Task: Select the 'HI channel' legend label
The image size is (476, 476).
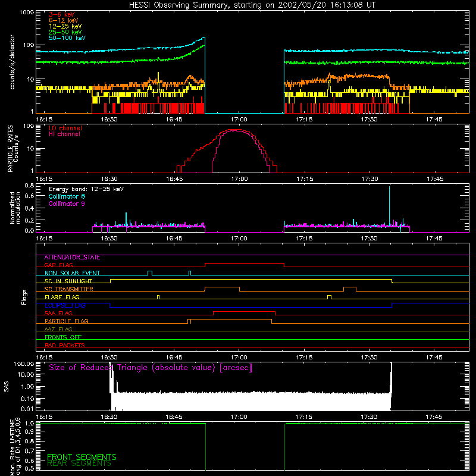Action: [64, 134]
